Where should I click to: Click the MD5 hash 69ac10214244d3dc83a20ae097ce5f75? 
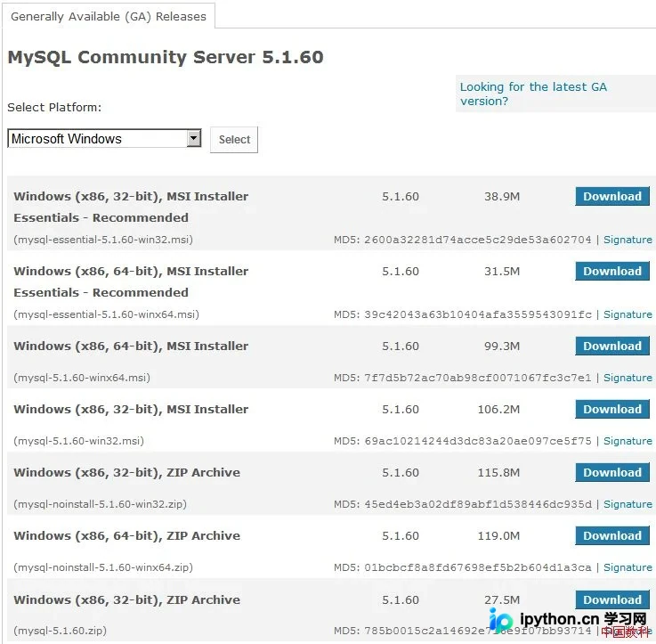click(x=478, y=441)
